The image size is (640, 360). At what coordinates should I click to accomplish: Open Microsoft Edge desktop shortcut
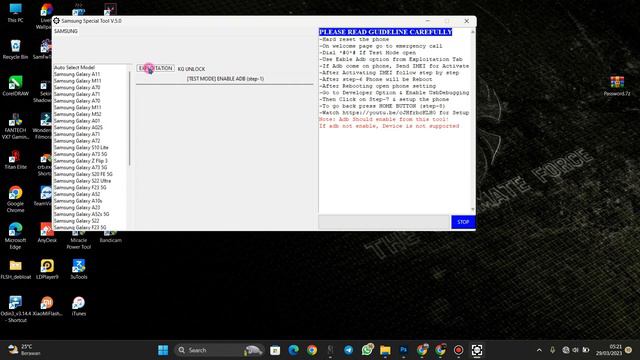(16, 236)
